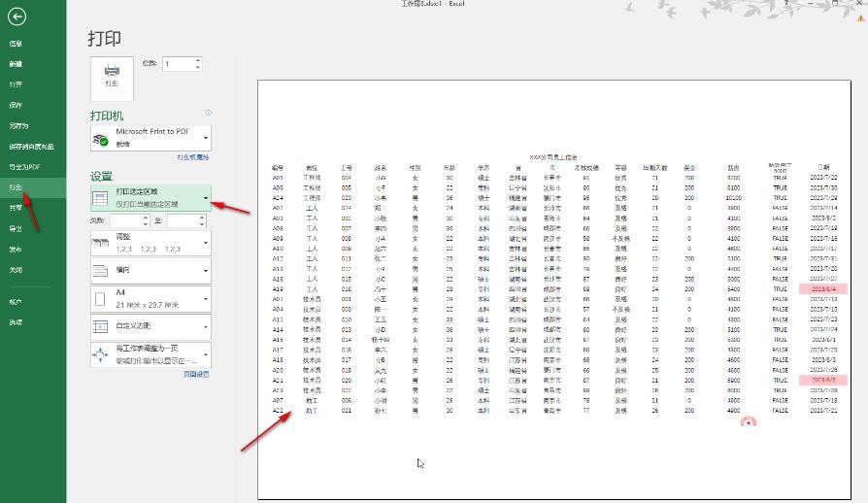Image resolution: width=868 pixels, height=503 pixels.
Task: Click the copies count input field
Action: click(179, 64)
